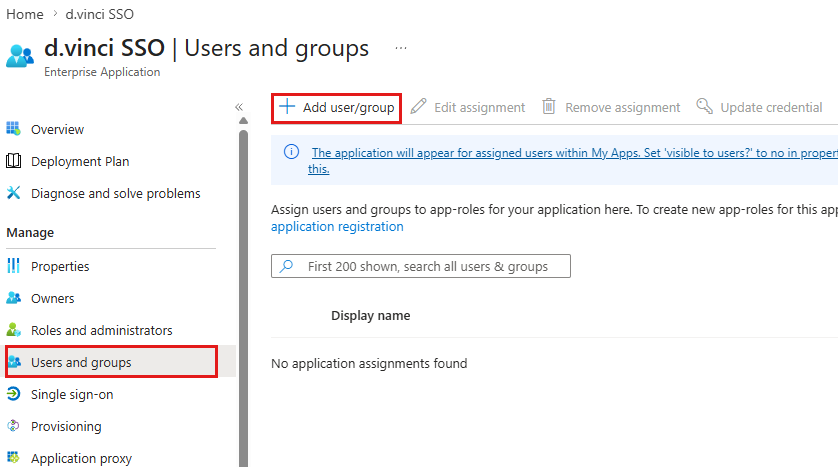
Task: Click the pencil icon for Edit assignment
Action: [418, 106]
